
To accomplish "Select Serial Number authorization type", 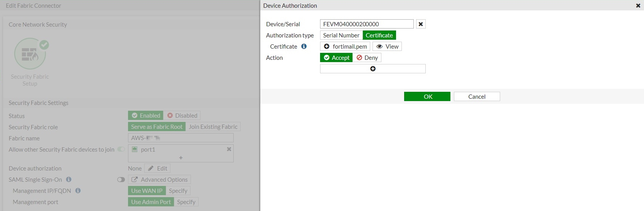I will (341, 35).
